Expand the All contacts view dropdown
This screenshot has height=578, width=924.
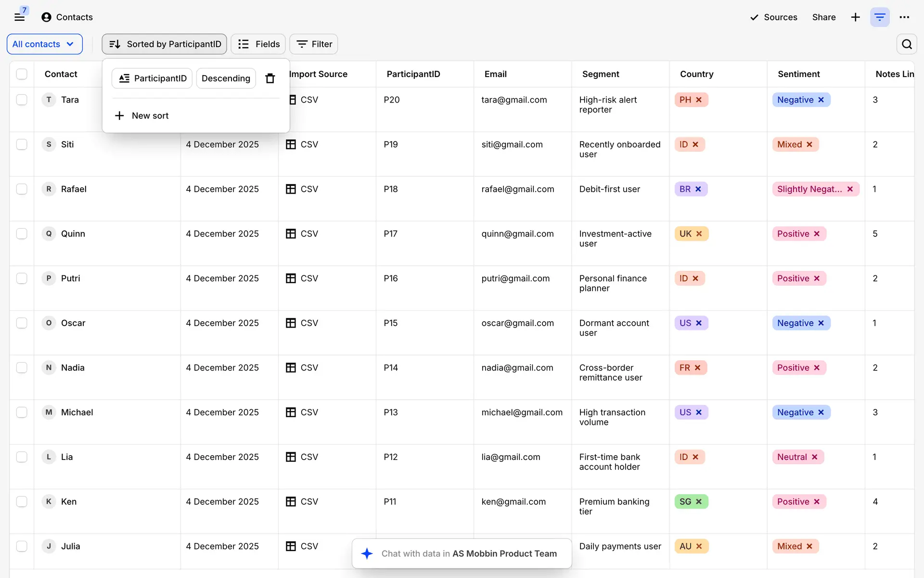coord(44,44)
